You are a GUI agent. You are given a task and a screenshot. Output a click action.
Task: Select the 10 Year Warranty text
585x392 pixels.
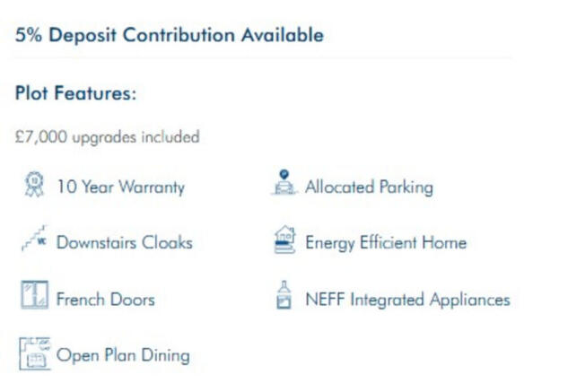pyautogui.click(x=121, y=187)
